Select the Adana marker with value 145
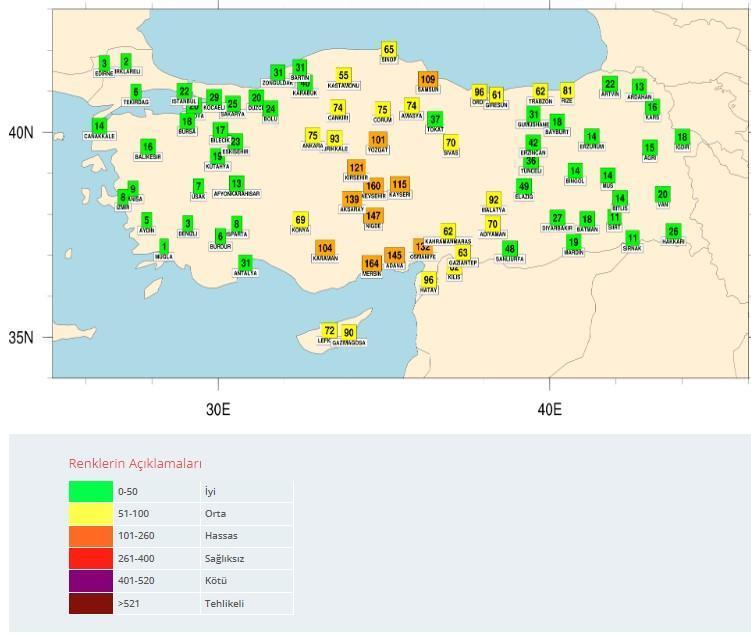Screen dimensions: 751x634 click(x=394, y=256)
